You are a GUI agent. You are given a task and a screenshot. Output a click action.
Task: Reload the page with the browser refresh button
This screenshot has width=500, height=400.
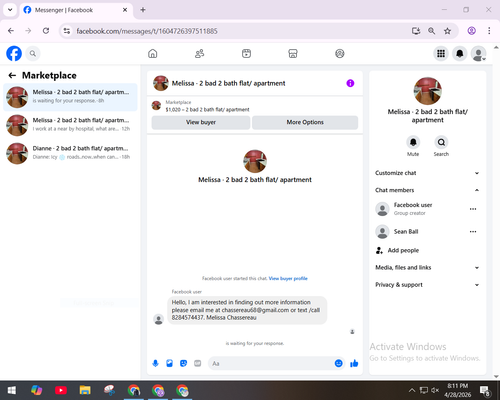pyautogui.click(x=46, y=31)
